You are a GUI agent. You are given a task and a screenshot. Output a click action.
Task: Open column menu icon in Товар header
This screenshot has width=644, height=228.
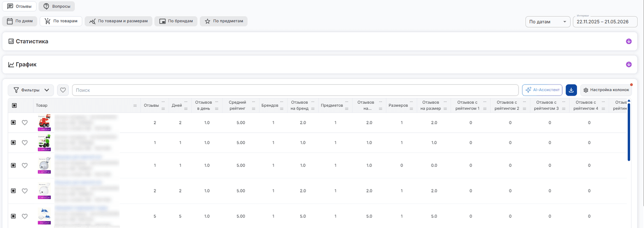click(135, 106)
